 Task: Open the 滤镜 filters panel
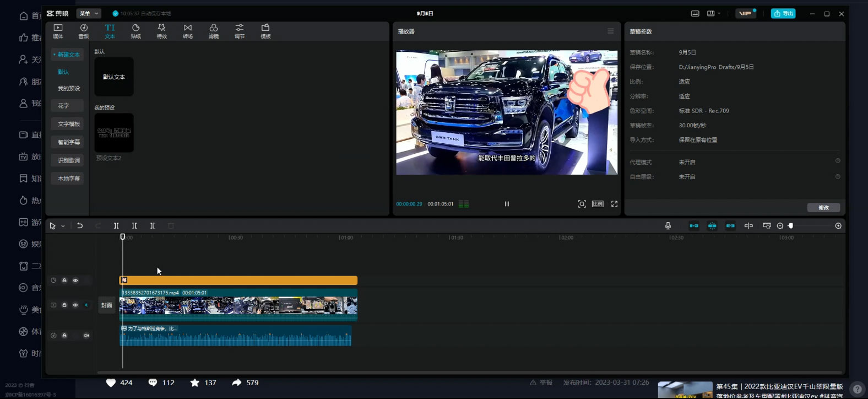[x=214, y=31]
